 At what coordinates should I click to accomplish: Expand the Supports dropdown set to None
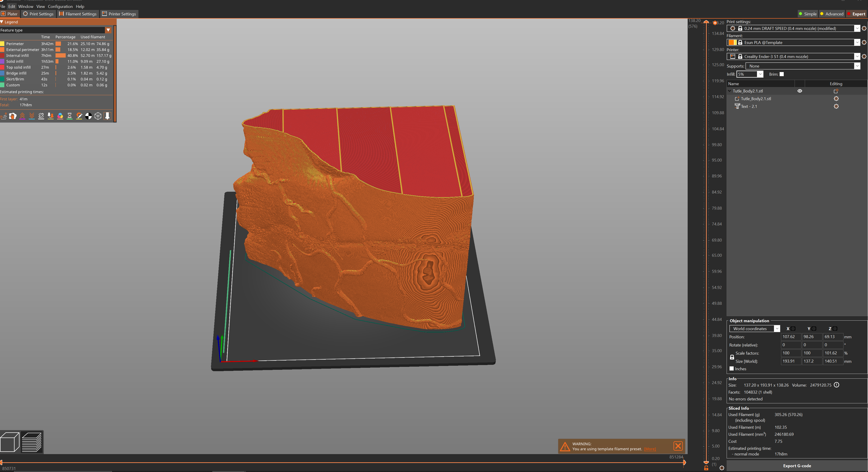pyautogui.click(x=803, y=66)
